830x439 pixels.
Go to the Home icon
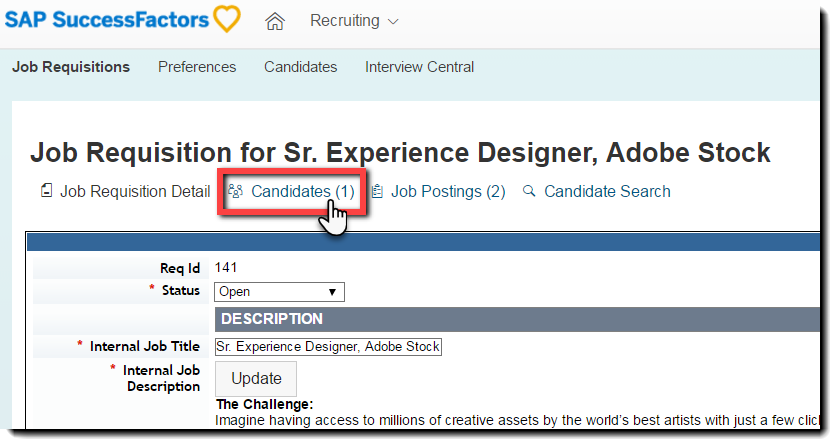point(276,21)
